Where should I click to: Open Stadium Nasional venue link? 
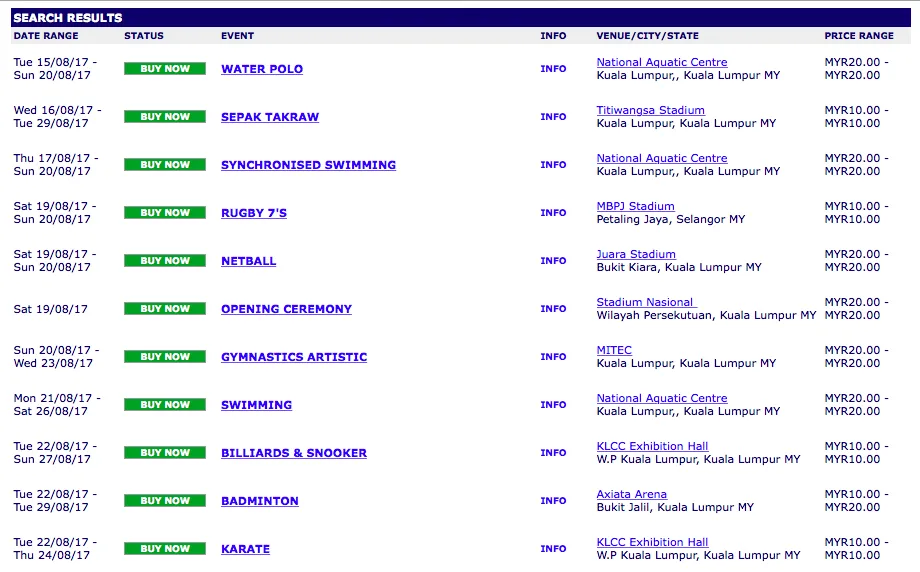click(x=645, y=302)
